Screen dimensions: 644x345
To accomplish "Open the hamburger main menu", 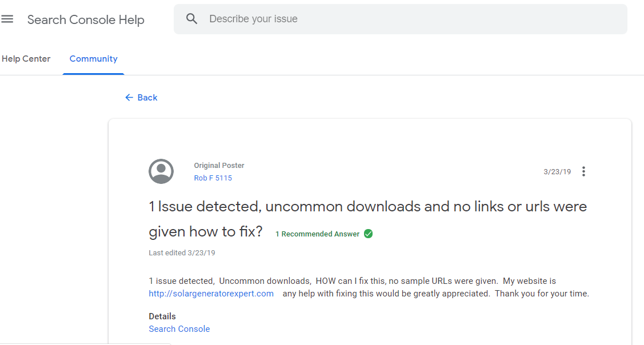I will coord(7,19).
